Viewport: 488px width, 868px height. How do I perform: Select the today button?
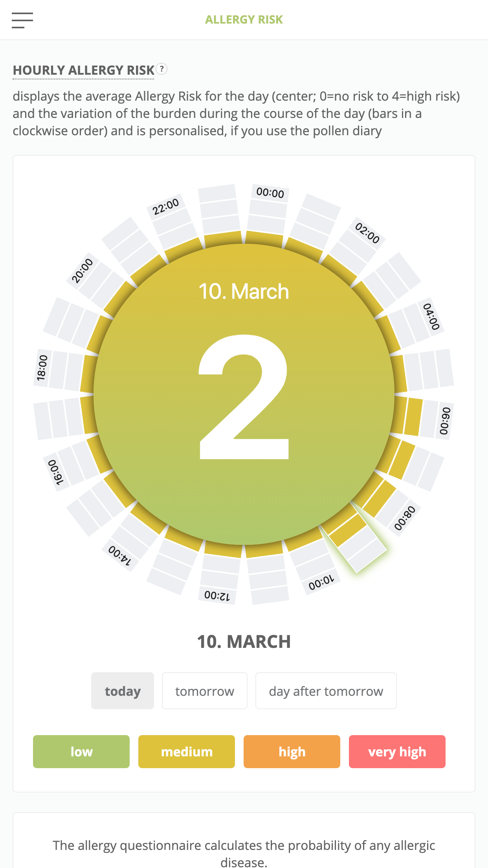123,691
